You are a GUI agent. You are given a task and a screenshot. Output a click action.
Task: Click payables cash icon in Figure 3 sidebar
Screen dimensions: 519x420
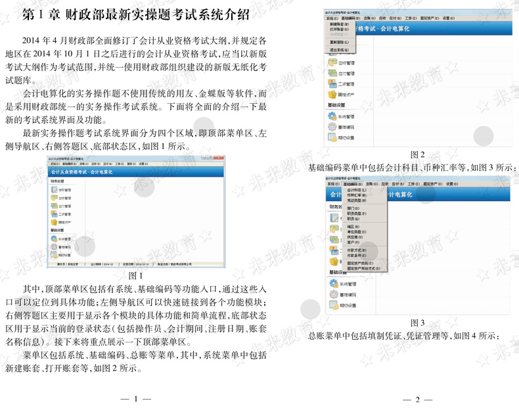point(334,239)
